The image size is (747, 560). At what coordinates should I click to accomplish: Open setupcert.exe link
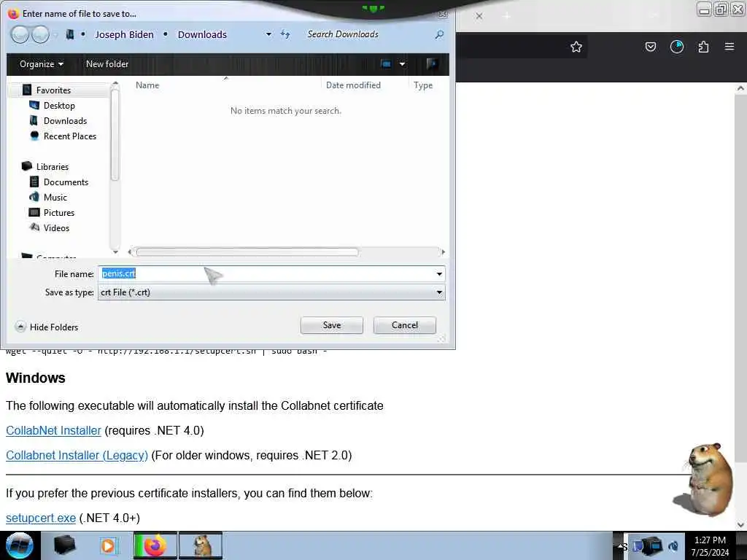41,518
